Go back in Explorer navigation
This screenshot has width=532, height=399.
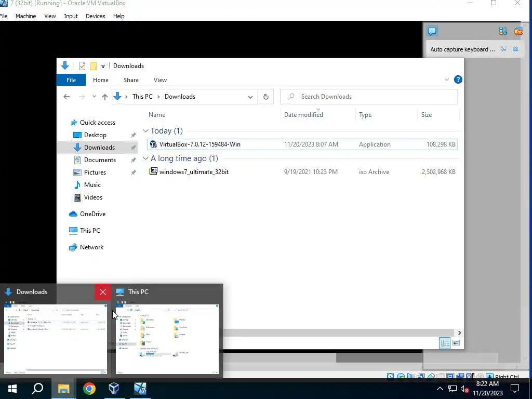[66, 97]
